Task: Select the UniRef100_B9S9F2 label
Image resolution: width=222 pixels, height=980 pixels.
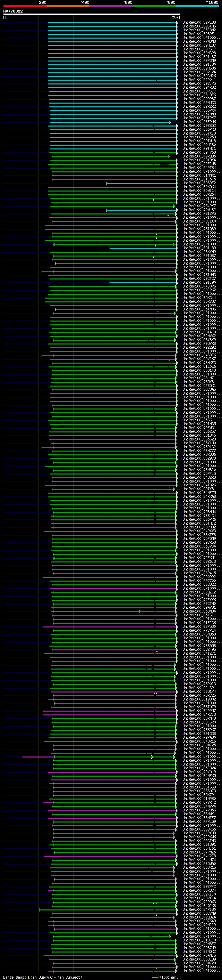Action: click(199, 183)
